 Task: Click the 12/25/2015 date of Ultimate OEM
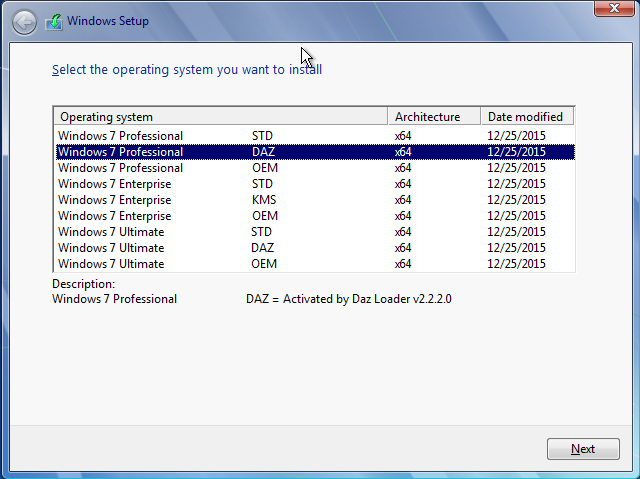click(516, 264)
